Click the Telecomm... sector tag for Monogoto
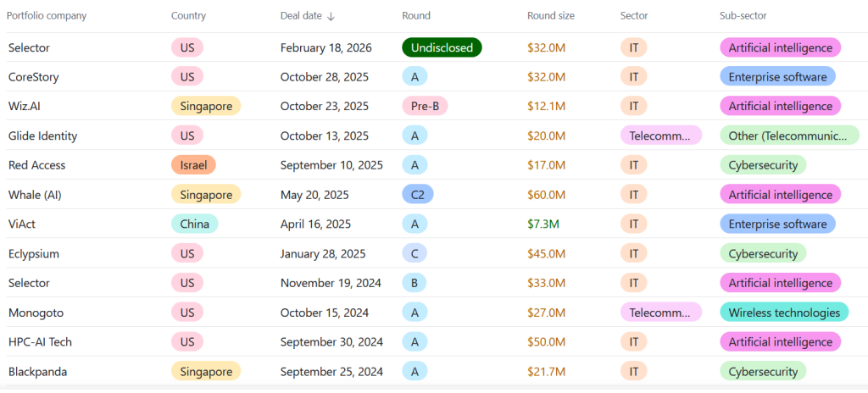This screenshot has width=868, height=393. click(x=660, y=313)
